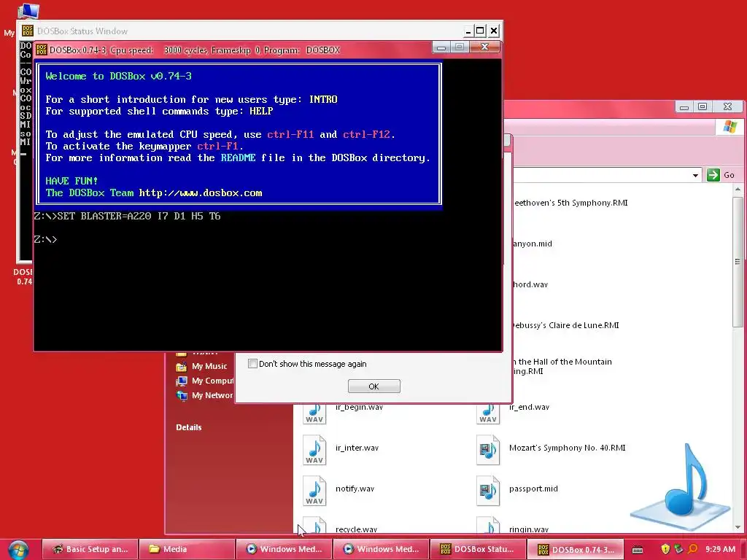
Task: Select the chord.wav file name
Action: 530,285
